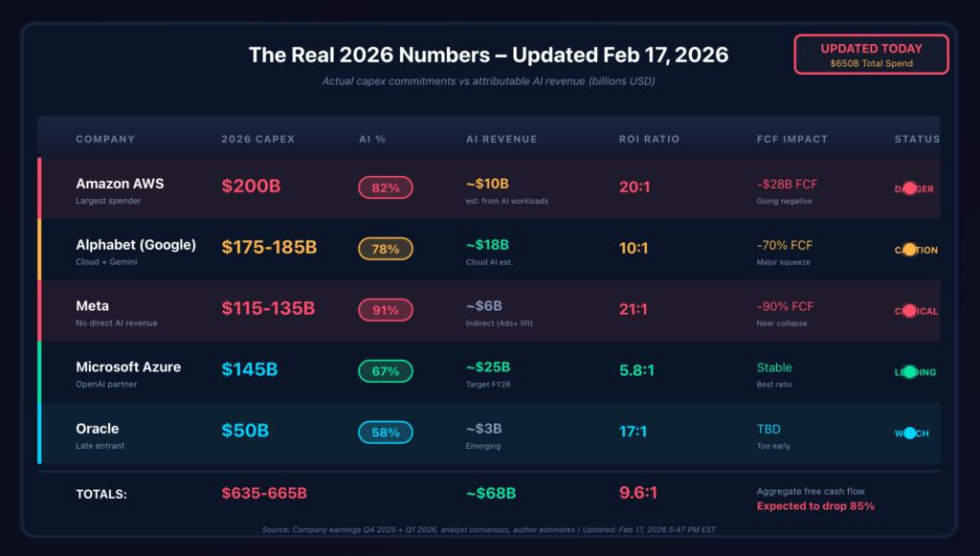Select the 78% AI share pill

pyautogui.click(x=386, y=249)
